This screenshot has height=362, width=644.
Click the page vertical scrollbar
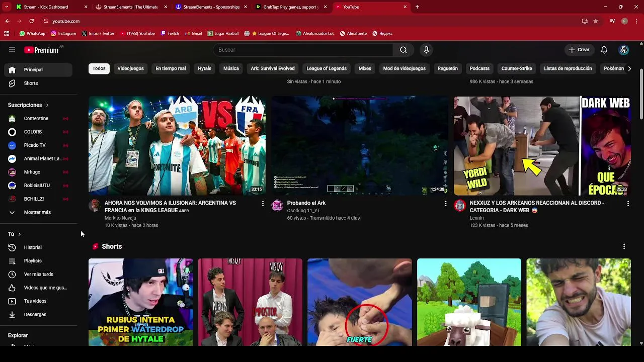[x=641, y=95]
